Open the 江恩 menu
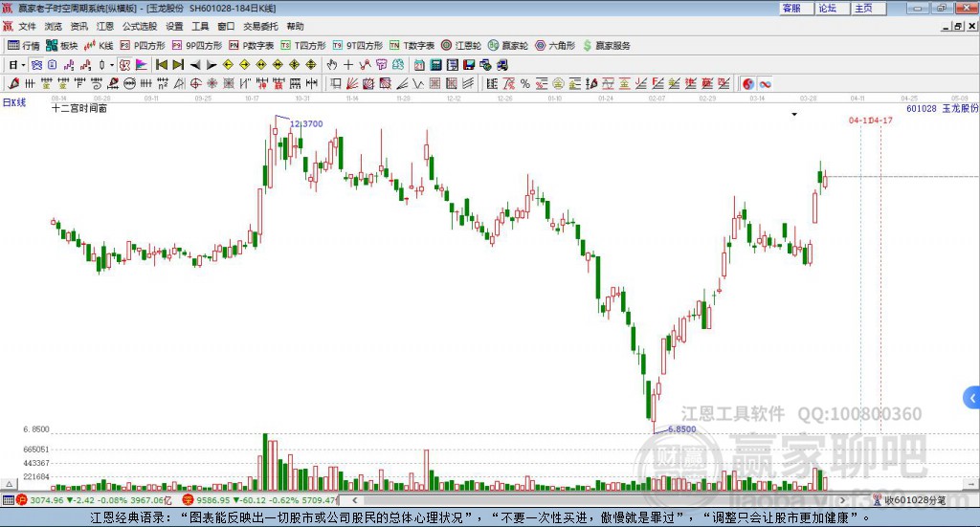Screen dimensions: 980x527 [105, 26]
